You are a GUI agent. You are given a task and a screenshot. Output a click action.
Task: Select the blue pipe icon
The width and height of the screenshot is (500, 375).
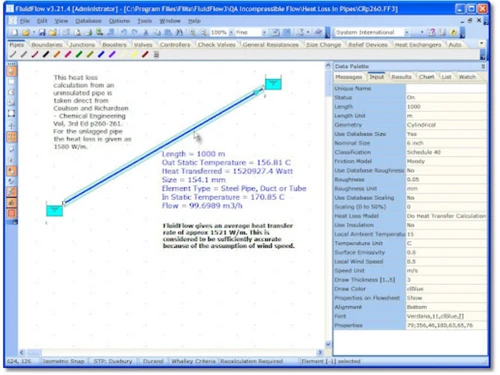coord(101,54)
